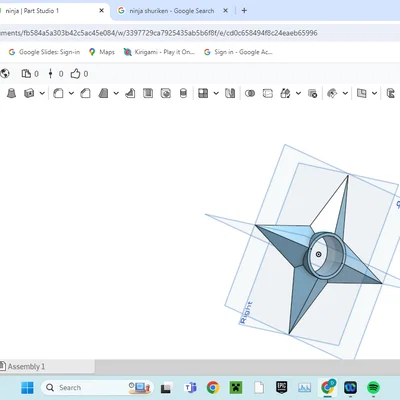The width and height of the screenshot is (400, 400).
Task: Select the Mirror tool
Action: 230,93
